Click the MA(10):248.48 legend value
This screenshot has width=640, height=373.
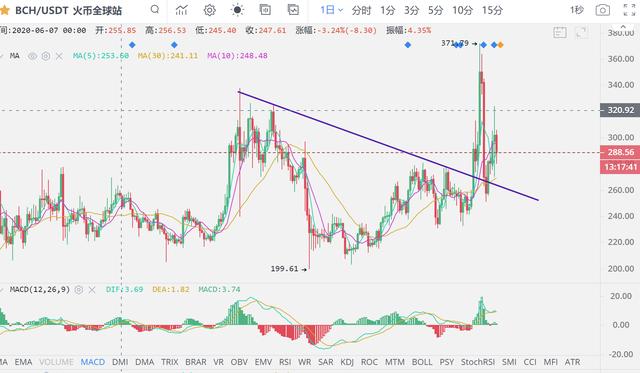[x=237, y=56]
